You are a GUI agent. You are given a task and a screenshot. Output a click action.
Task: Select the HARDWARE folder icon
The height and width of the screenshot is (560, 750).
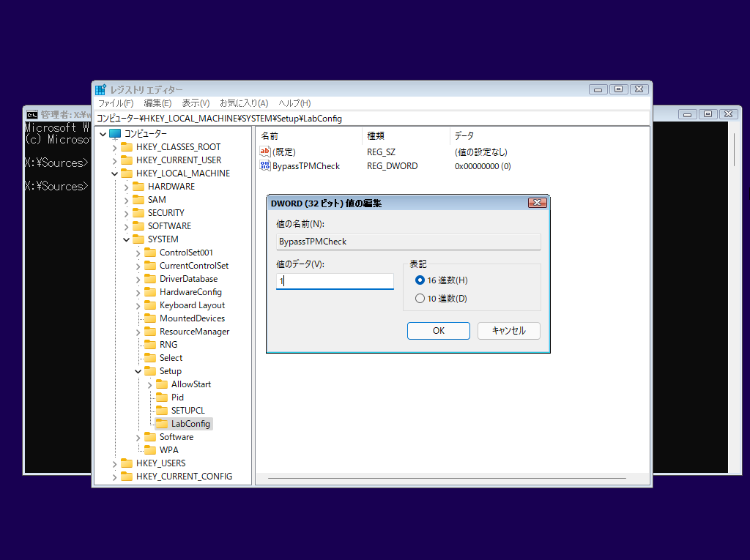138,187
